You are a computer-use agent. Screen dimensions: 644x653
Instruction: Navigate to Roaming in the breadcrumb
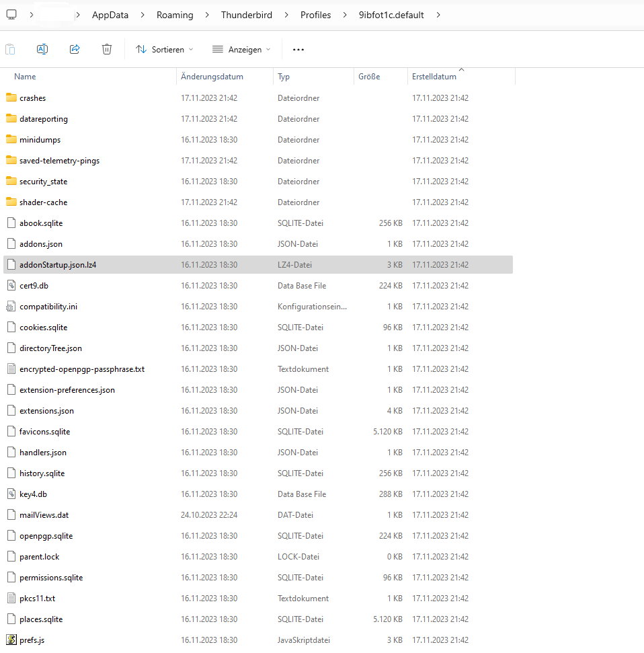pos(175,15)
